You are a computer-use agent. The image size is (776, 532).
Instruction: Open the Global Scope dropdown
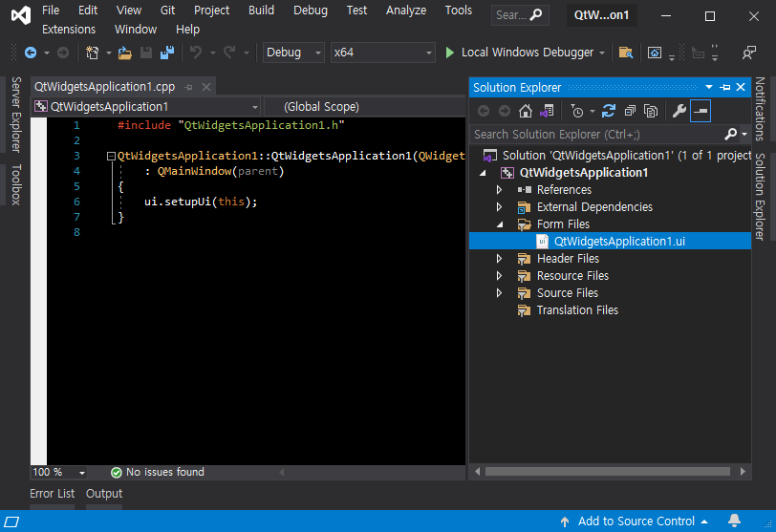click(365, 107)
